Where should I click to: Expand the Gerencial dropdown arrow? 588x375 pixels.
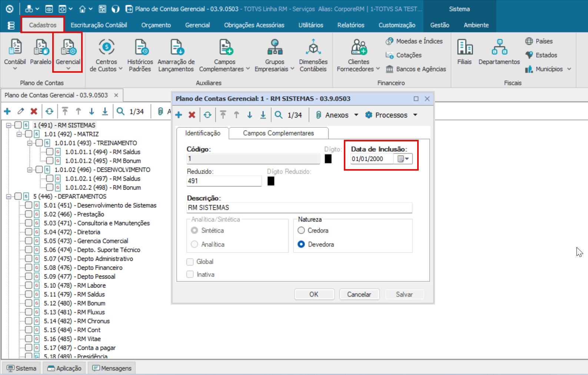pyautogui.click(x=68, y=69)
